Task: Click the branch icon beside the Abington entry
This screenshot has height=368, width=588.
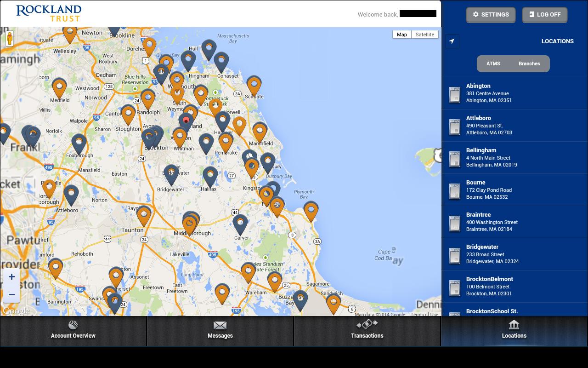Action: coord(455,95)
